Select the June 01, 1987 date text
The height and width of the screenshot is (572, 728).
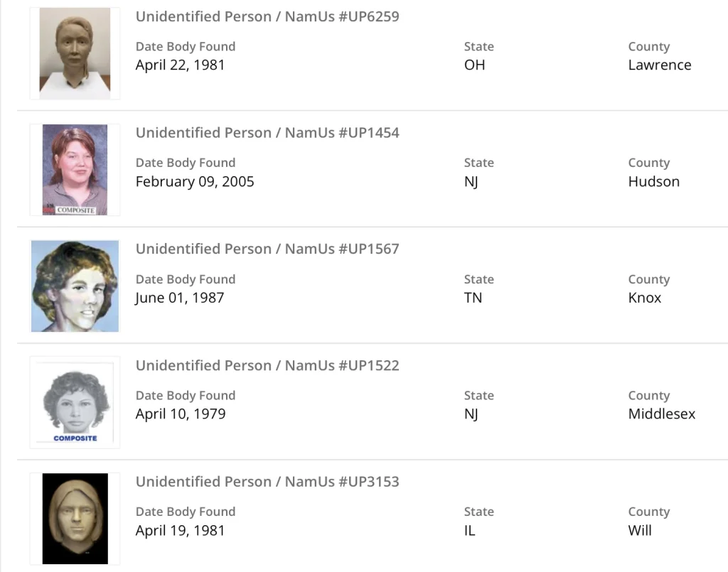(180, 298)
